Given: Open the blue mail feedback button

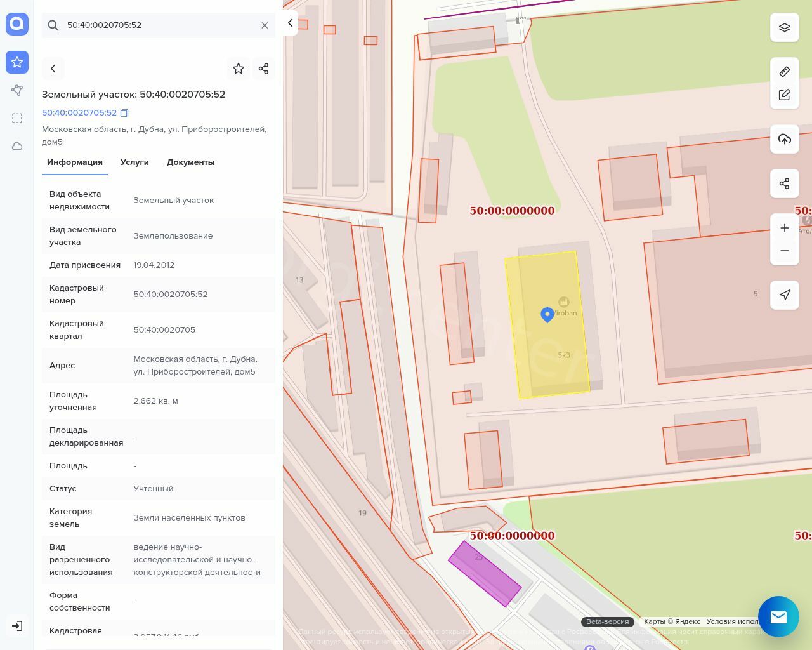Looking at the screenshot, I should (x=778, y=616).
